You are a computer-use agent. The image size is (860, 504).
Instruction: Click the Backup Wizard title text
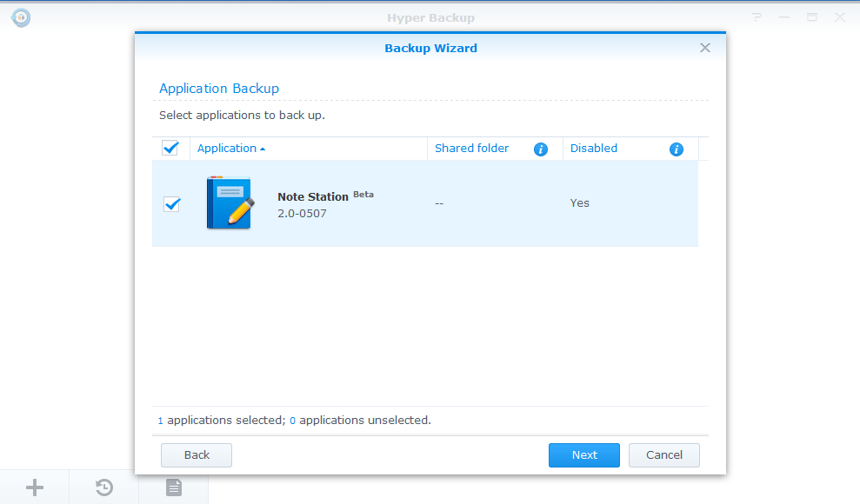pyautogui.click(x=430, y=48)
